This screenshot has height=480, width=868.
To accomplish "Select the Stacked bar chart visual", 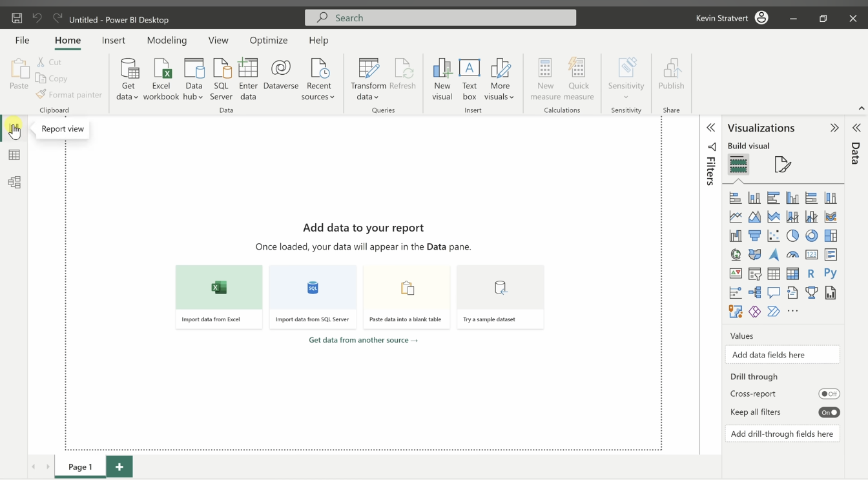I will pos(735,198).
